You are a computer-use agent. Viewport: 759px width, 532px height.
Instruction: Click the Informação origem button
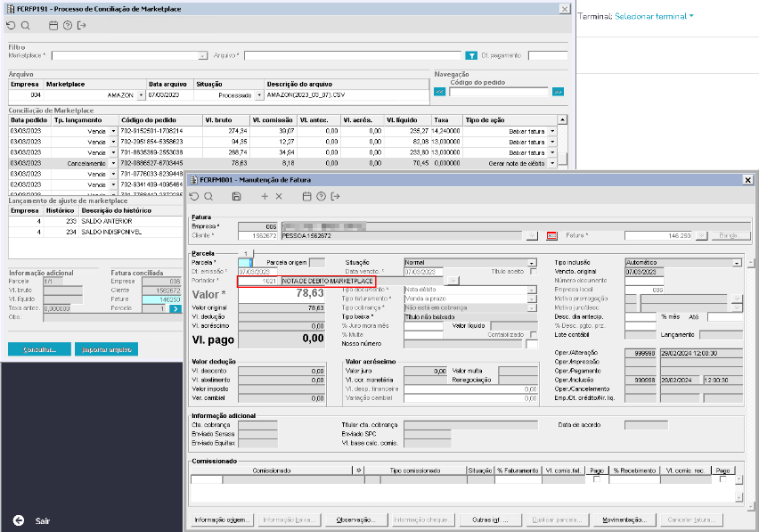222,520
